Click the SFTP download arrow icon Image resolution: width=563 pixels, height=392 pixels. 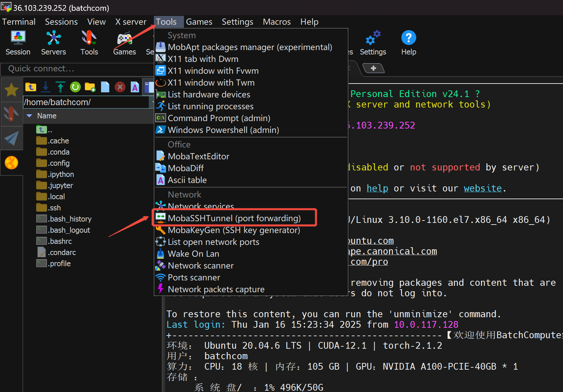click(46, 87)
